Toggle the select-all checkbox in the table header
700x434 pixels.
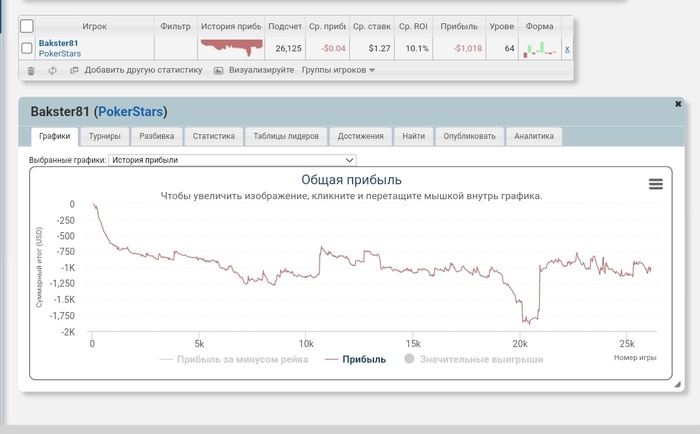[x=27, y=26]
